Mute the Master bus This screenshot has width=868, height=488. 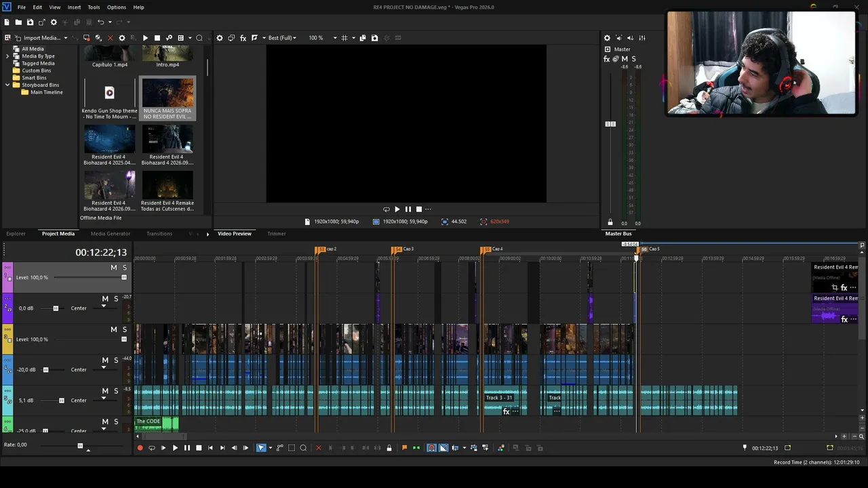[625, 59]
